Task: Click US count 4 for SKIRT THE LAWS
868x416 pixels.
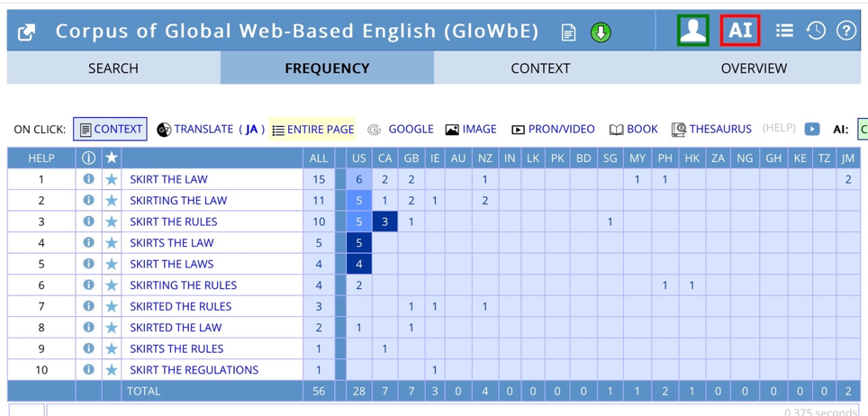Action: coord(358,264)
